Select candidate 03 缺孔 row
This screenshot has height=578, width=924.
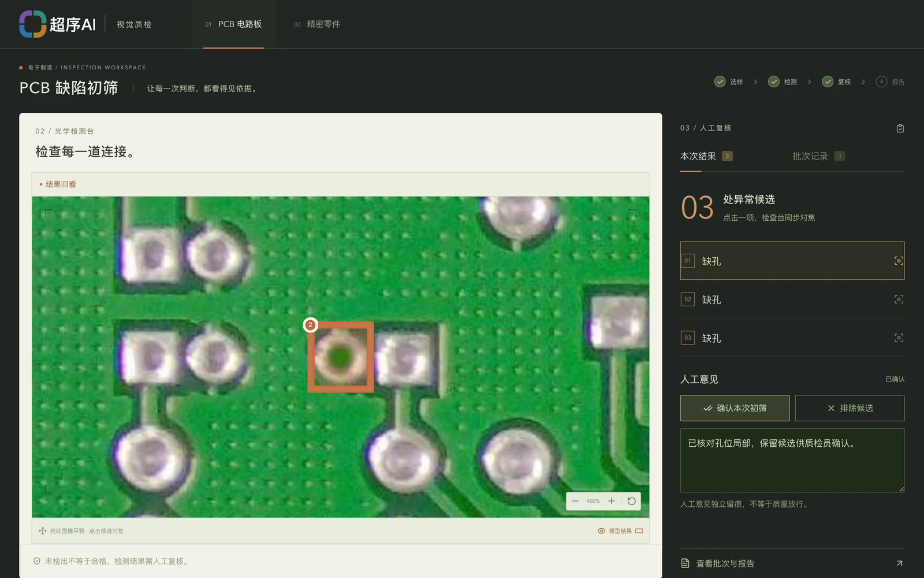pyautogui.click(x=792, y=338)
